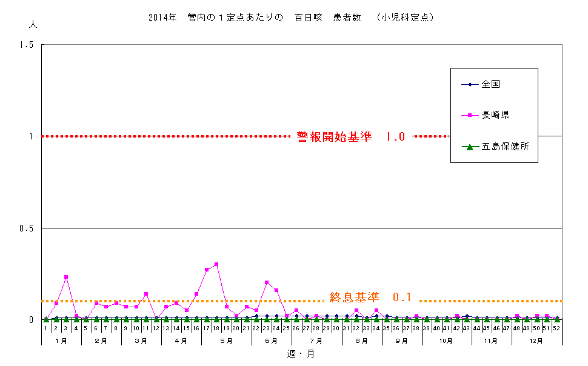Screen dimensions: 588x366
Task: Click the week 18 tick label
Action: (216, 328)
